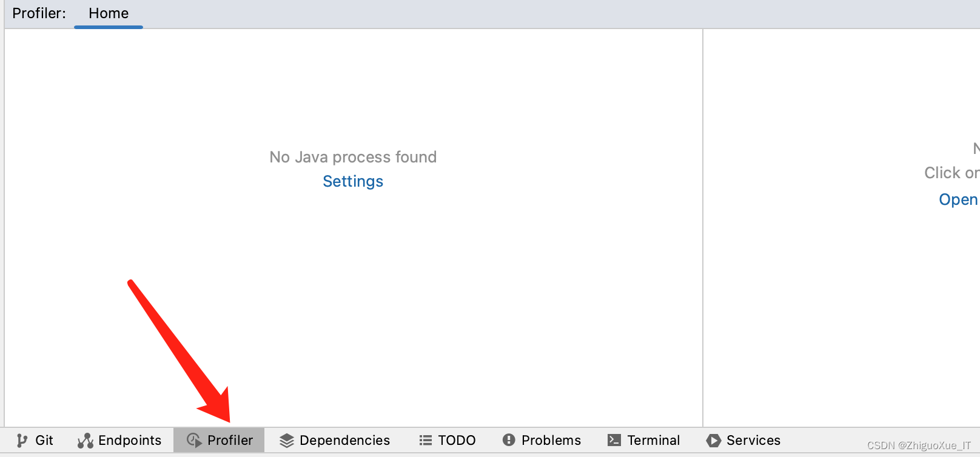The height and width of the screenshot is (457, 980).
Task: Open the Dependencies tool window
Action: (x=334, y=440)
